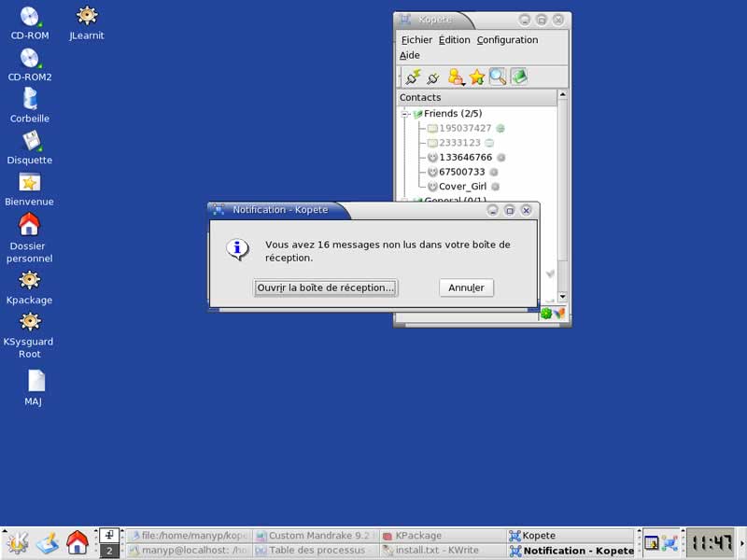Open the CD-ROM2 desktop icon
The image size is (747, 560).
tap(30, 64)
